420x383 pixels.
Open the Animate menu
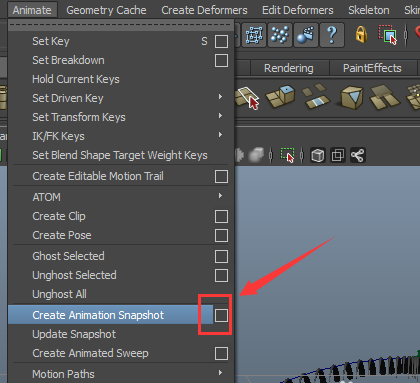click(32, 10)
